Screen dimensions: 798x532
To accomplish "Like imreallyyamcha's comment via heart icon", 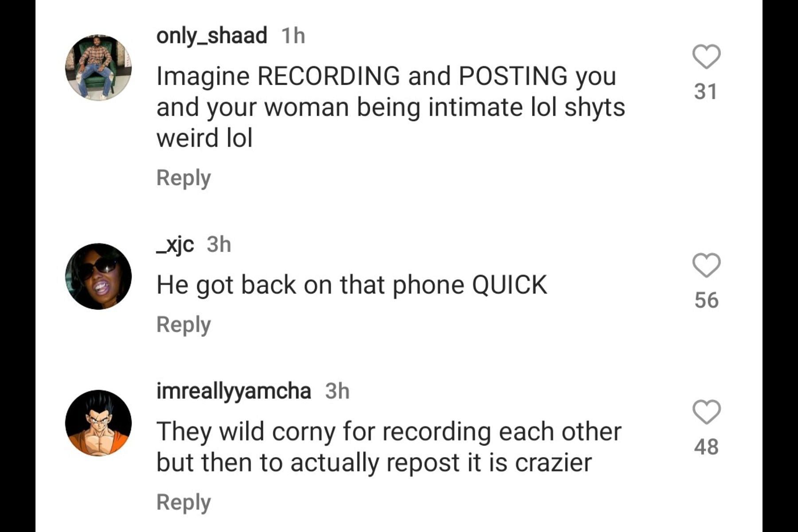I will pos(706,412).
